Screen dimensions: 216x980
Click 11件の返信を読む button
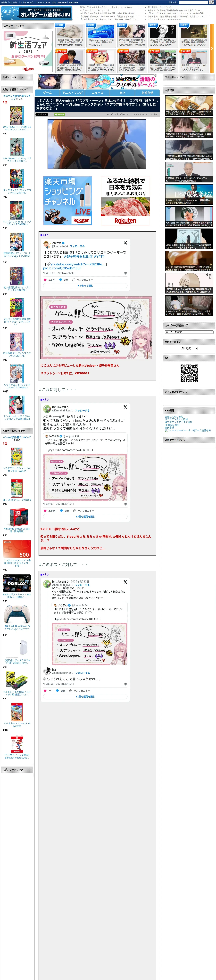85,697
